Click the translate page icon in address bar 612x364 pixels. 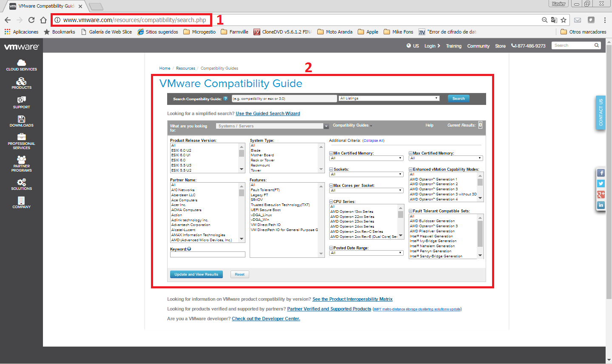[554, 20]
